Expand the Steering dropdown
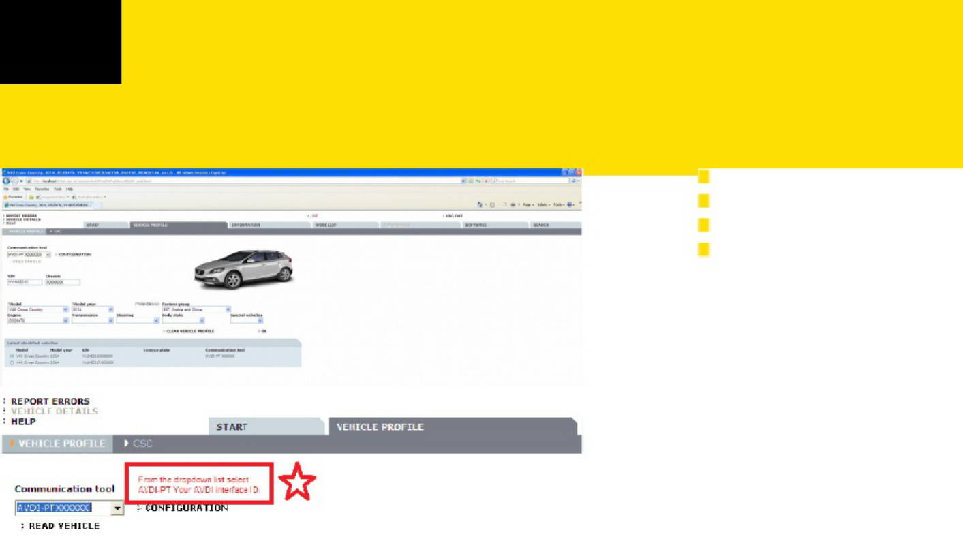Image resolution: width=963 pixels, height=560 pixels. point(138,320)
